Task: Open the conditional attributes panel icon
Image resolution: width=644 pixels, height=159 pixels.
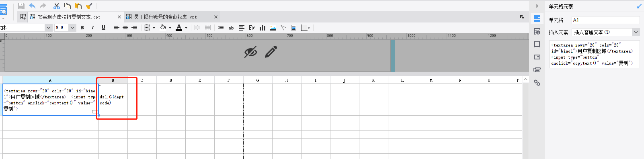Action: point(537,70)
